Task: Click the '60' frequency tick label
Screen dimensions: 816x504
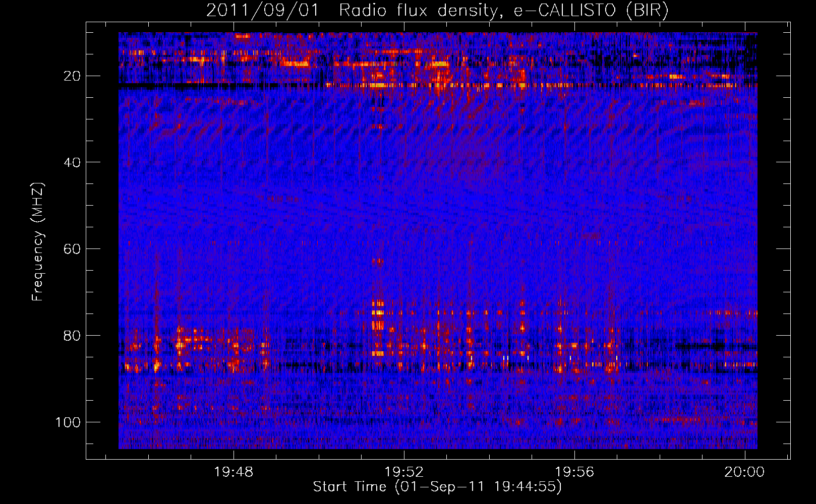Action: 73,249
